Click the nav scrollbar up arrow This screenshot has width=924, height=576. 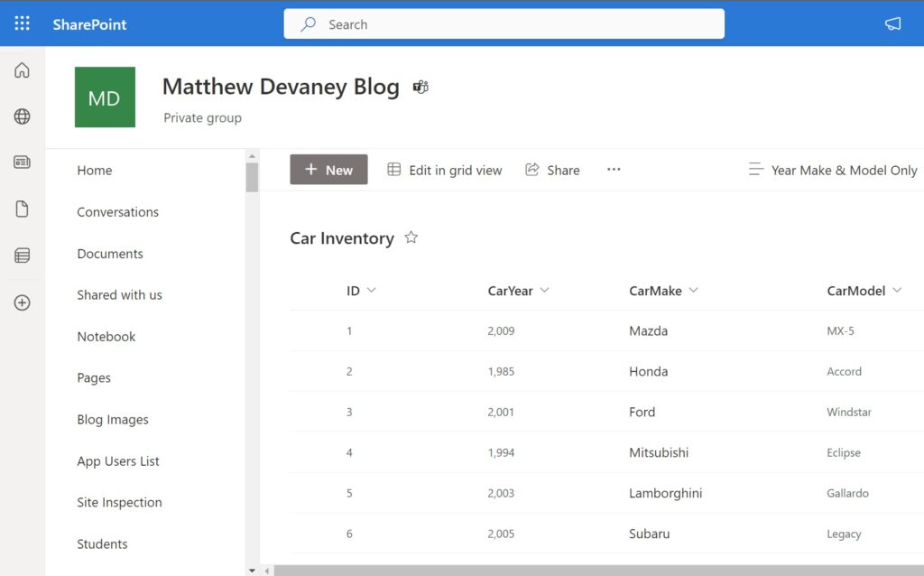coord(253,156)
